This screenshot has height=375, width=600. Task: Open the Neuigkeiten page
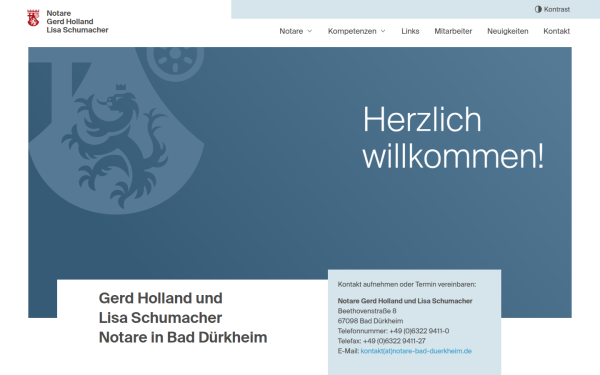point(507,31)
